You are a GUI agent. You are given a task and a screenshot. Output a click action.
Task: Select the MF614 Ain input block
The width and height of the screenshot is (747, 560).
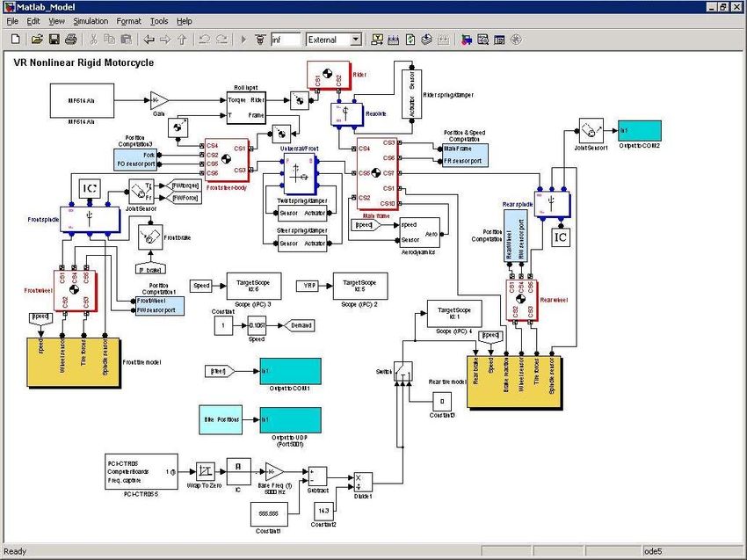[82, 100]
